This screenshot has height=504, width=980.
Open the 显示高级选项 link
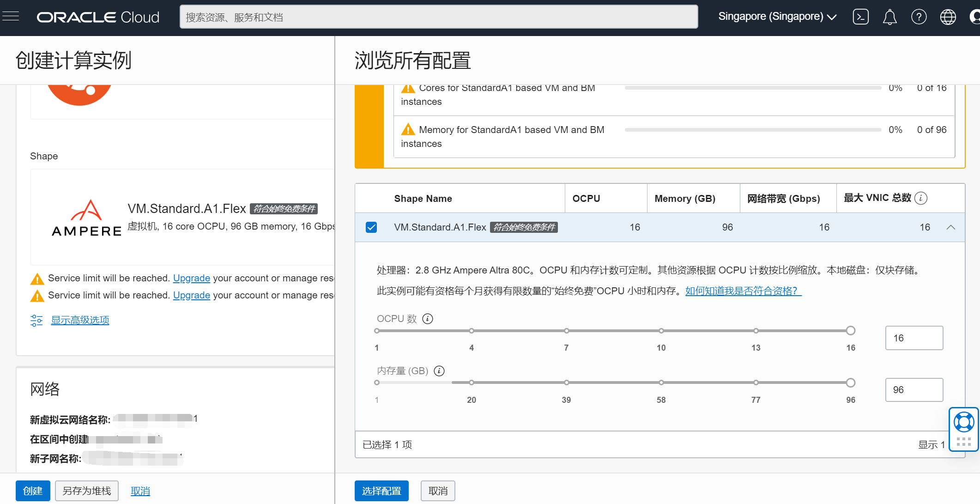80,320
